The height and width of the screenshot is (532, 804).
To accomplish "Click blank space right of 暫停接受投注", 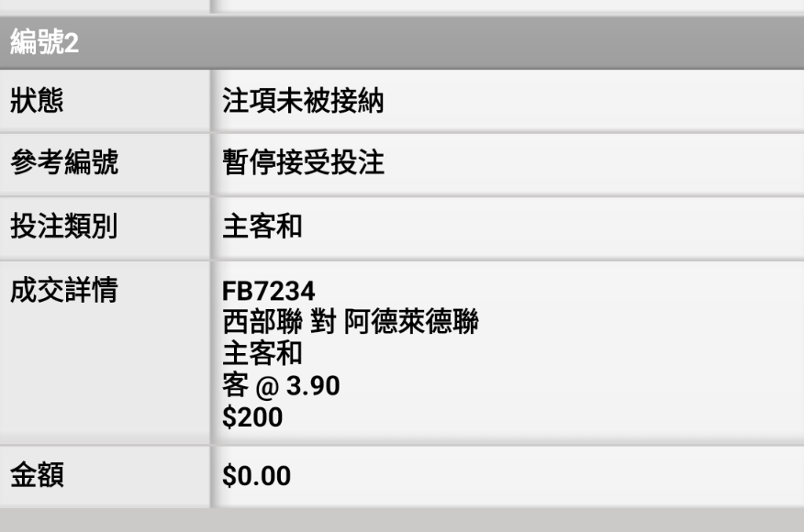I will (x=589, y=162).
